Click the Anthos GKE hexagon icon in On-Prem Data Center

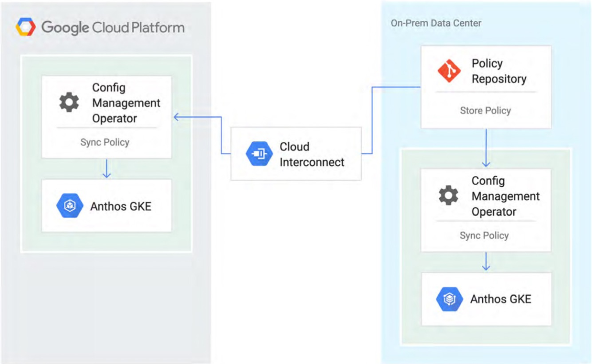click(450, 299)
